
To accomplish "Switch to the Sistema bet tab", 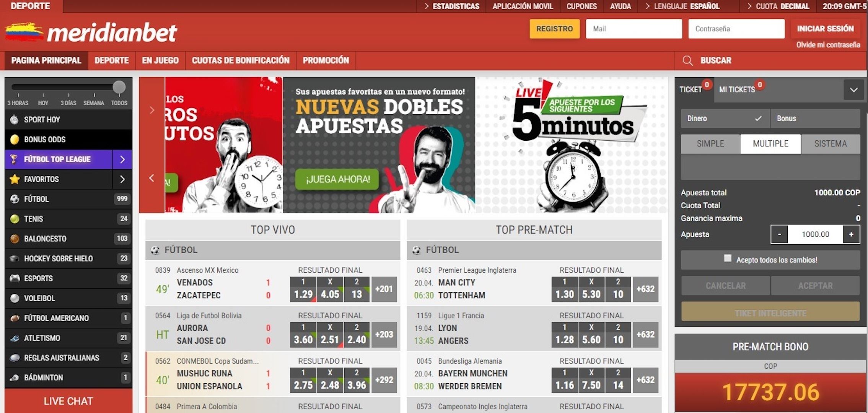I will (x=830, y=144).
